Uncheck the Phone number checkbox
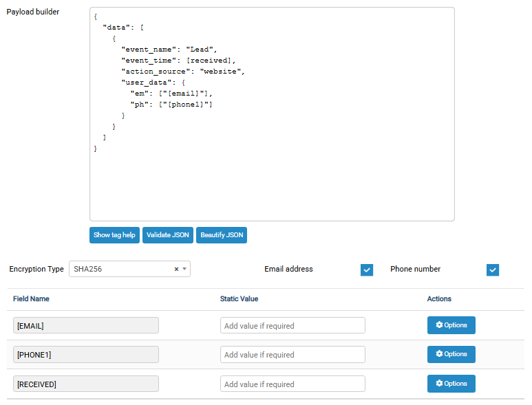The height and width of the screenshot is (405, 532). (493, 270)
